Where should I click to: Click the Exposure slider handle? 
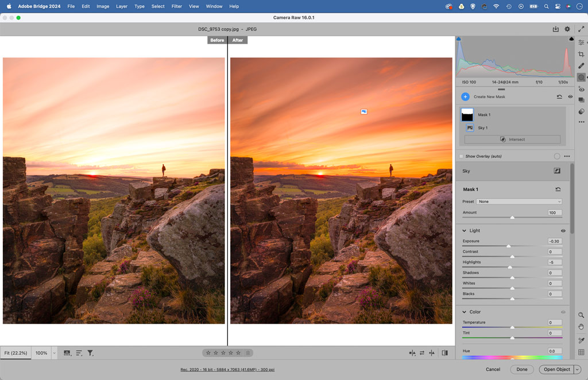(509, 246)
